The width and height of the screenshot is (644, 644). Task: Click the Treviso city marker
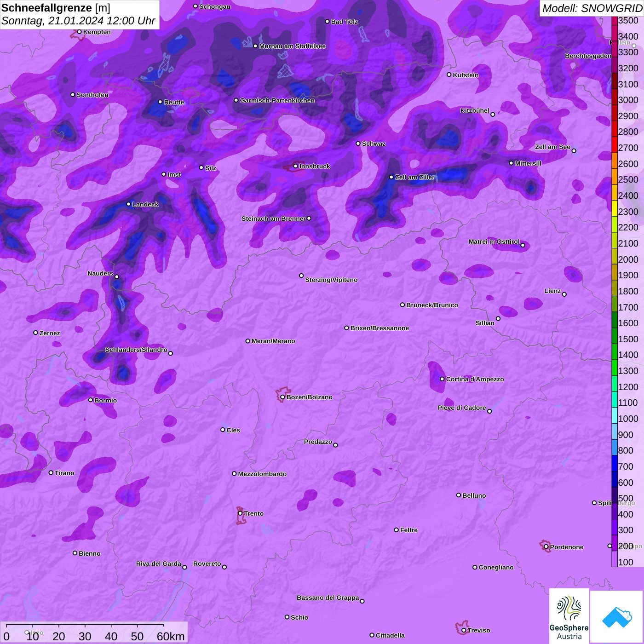click(x=464, y=630)
